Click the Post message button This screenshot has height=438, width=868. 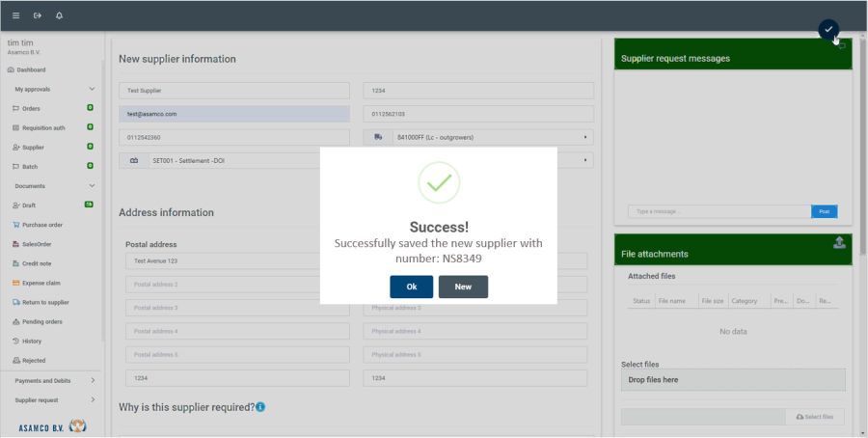tap(824, 211)
